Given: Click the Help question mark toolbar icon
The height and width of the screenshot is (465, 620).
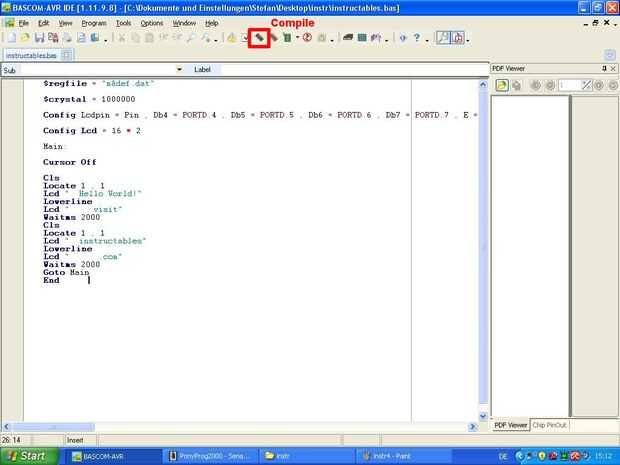Looking at the screenshot, I should (x=417, y=38).
